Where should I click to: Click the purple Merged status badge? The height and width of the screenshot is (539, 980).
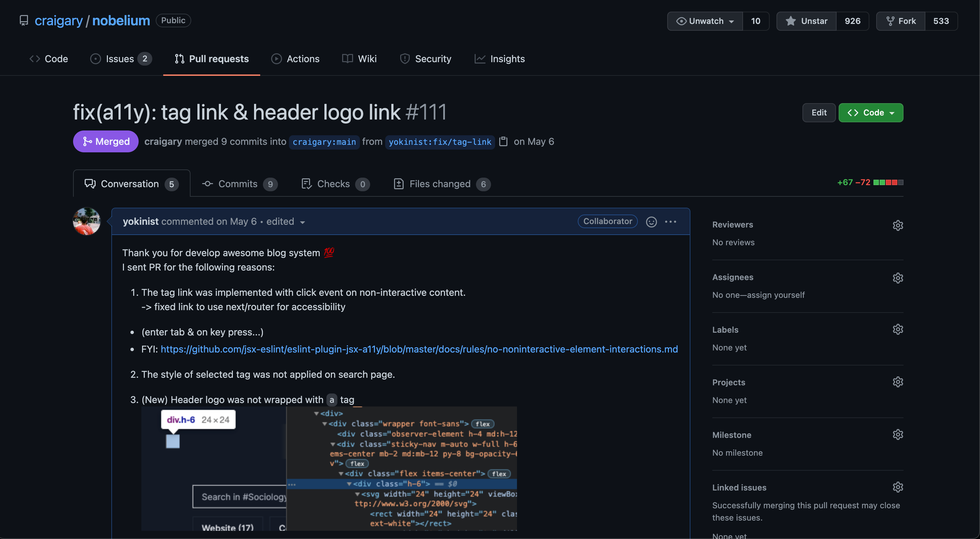[106, 142]
